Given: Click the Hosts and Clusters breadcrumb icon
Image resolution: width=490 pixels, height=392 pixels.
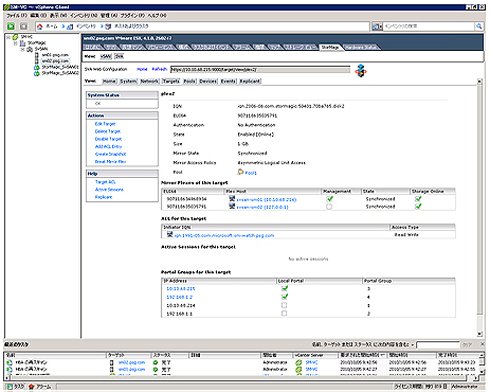Looking at the screenshot, I should click(x=108, y=26).
